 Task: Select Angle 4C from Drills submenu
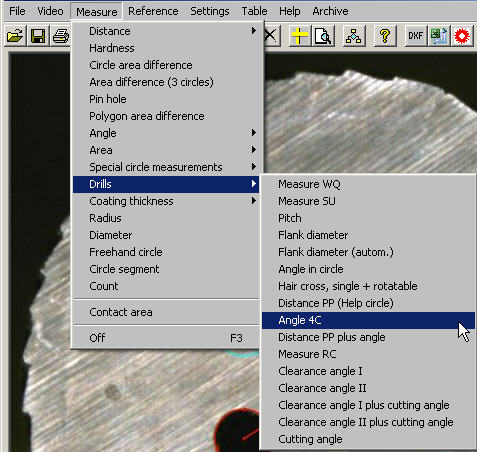tap(368, 320)
